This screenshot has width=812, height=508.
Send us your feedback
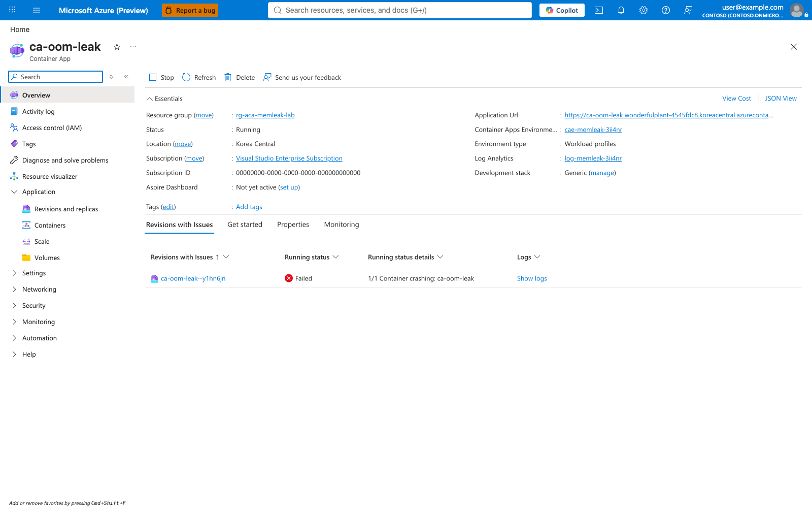click(x=302, y=77)
